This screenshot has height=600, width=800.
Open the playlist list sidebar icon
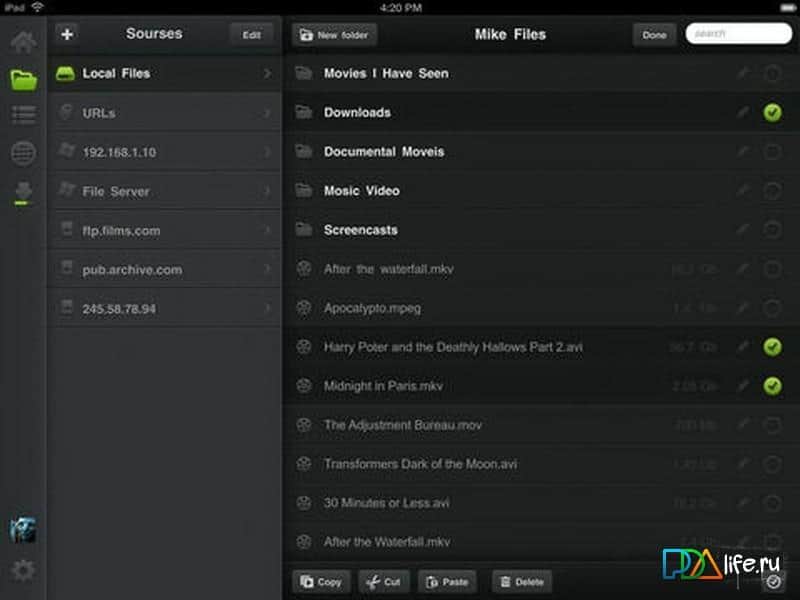pyautogui.click(x=24, y=115)
